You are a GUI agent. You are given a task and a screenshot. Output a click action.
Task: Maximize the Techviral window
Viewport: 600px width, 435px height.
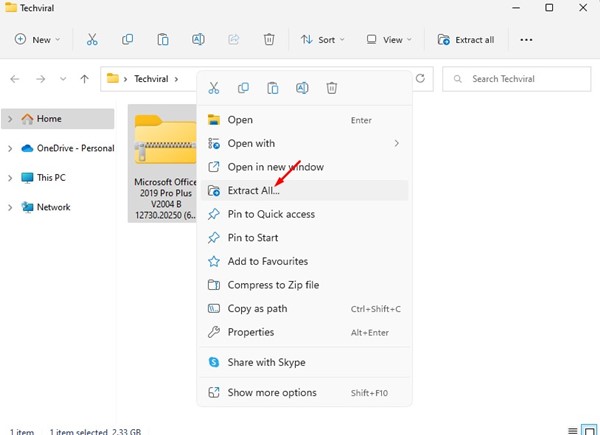click(549, 8)
